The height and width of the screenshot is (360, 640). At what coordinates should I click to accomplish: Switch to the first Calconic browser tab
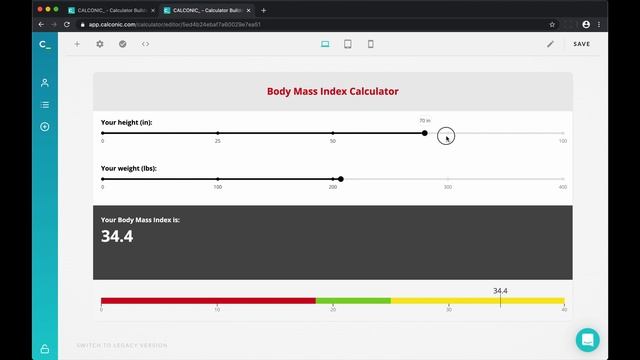[x=111, y=11]
